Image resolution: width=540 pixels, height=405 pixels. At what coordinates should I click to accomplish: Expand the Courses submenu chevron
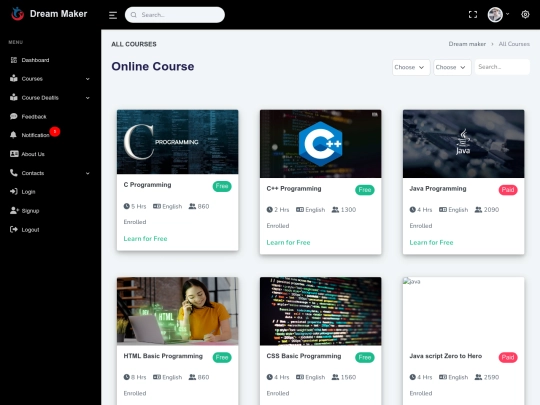coord(88,79)
